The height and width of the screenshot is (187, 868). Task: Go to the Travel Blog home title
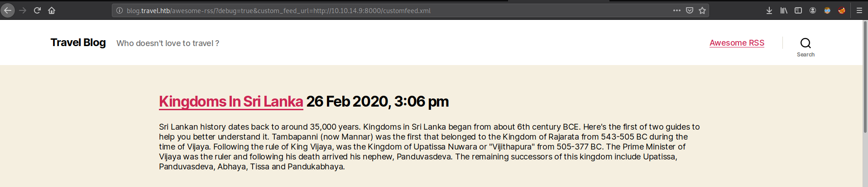tap(78, 42)
